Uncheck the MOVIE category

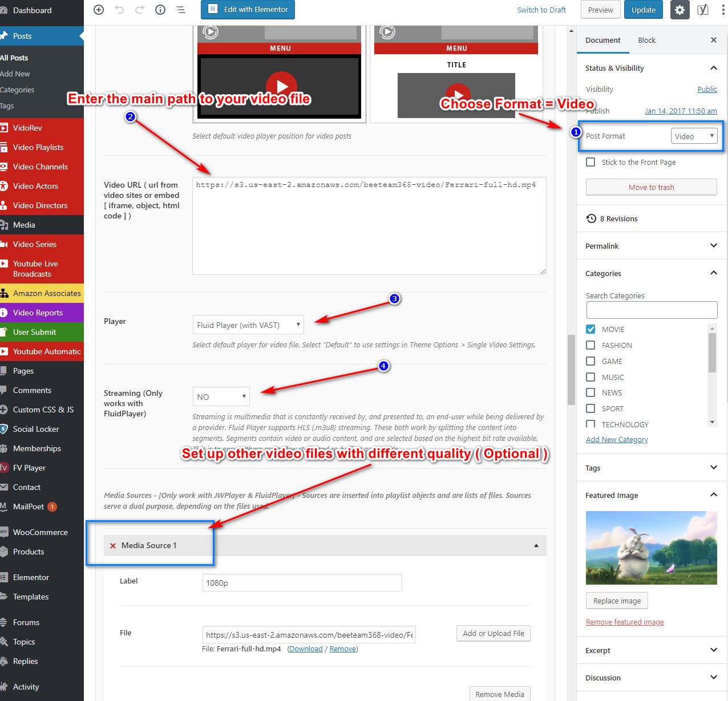tap(591, 329)
